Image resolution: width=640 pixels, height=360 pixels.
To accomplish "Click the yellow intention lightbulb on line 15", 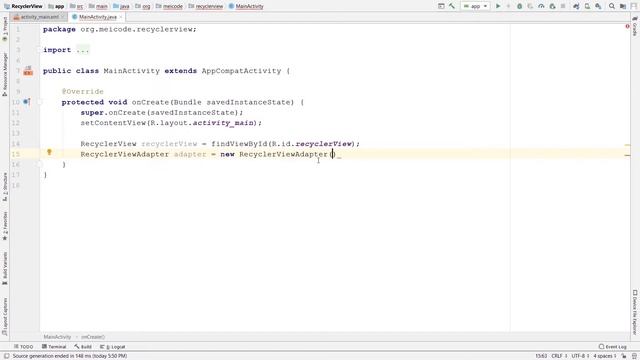I will coord(49,152).
